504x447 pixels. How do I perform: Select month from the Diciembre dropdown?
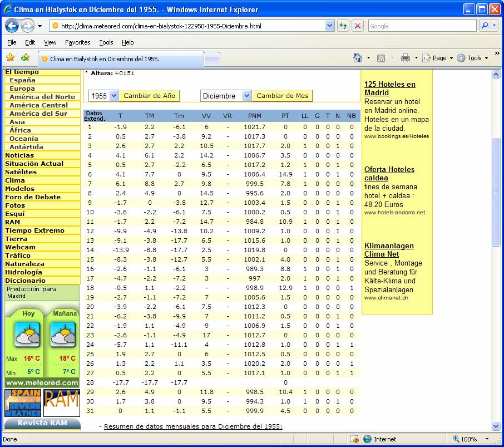226,96
